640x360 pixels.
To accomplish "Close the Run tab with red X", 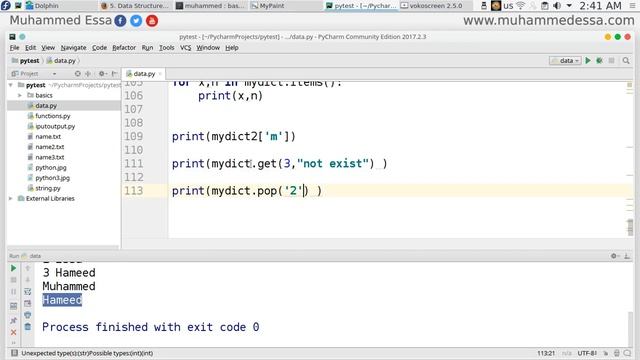I will [13, 333].
